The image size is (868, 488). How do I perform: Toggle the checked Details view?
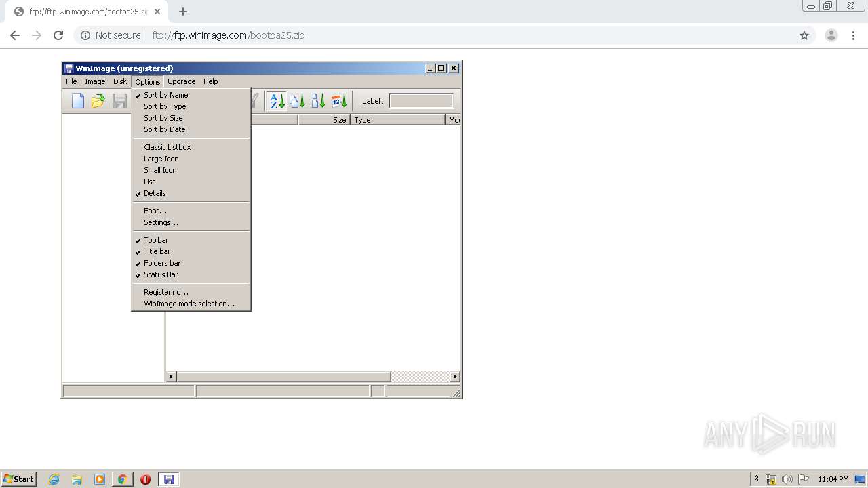point(191,193)
